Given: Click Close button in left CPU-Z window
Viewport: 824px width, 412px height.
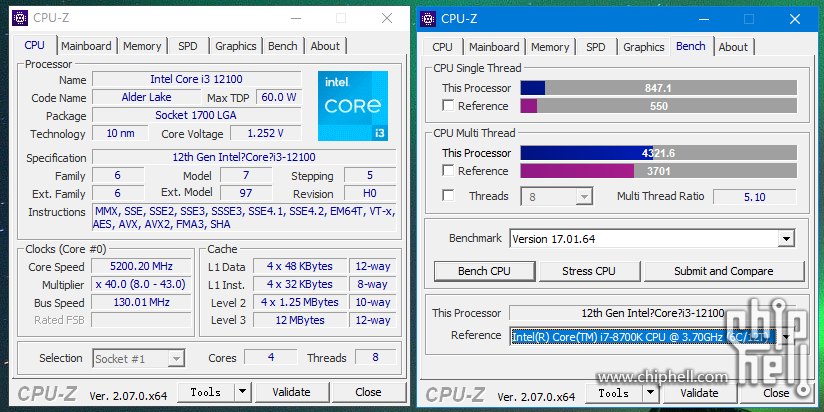Looking at the screenshot, I should coord(368,392).
